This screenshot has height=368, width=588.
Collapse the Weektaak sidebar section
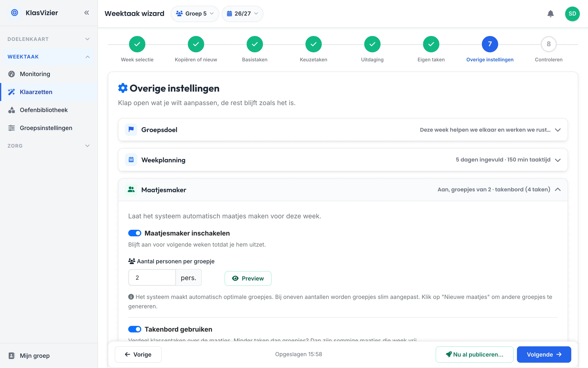pos(49,57)
